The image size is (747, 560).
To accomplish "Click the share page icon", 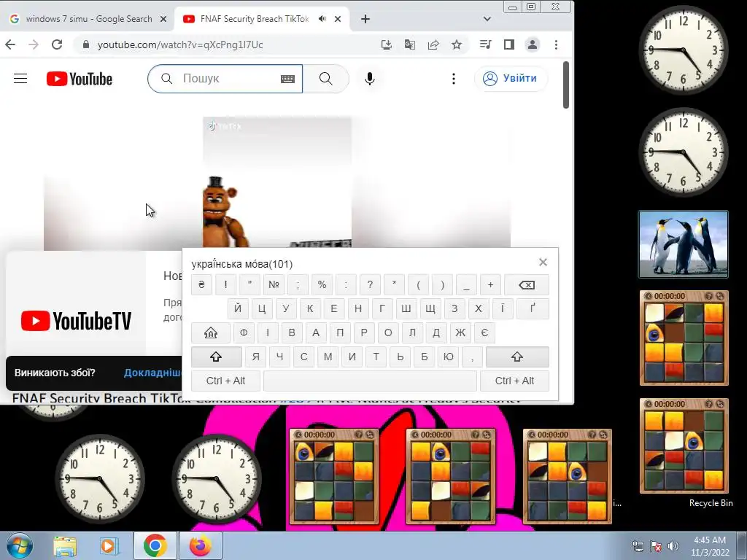I will click(x=433, y=44).
